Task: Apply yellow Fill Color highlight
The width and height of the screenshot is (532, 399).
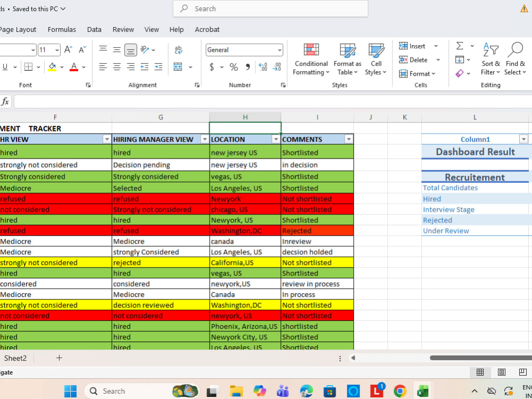Action: pyautogui.click(x=52, y=67)
